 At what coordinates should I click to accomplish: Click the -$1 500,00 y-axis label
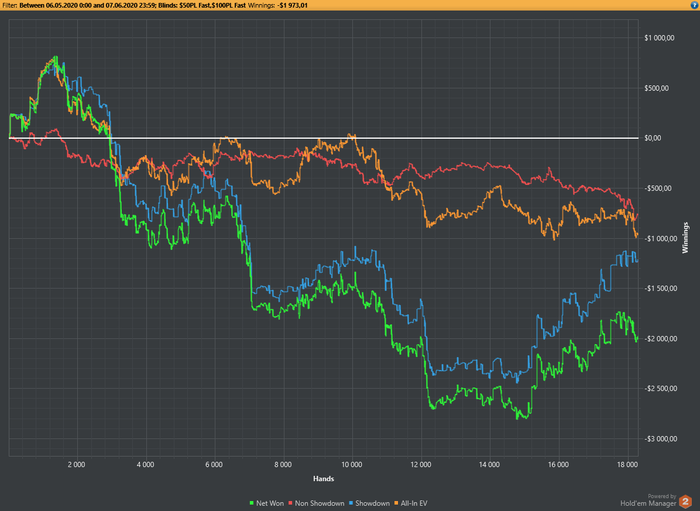pos(661,289)
